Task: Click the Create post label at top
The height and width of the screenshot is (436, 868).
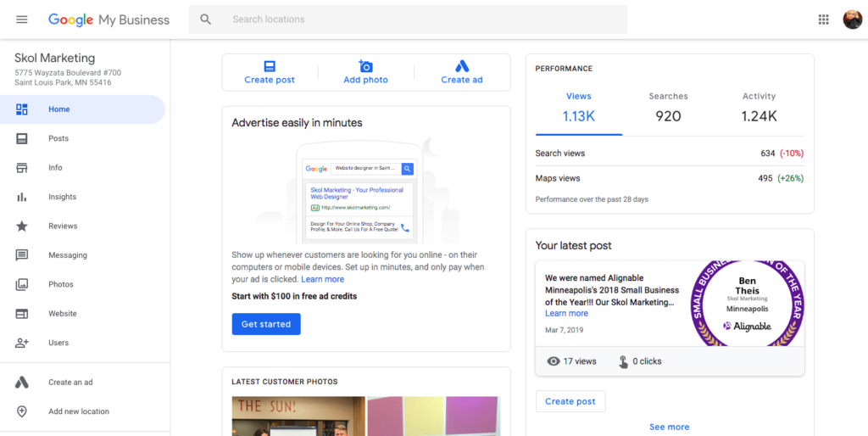Action: (270, 80)
